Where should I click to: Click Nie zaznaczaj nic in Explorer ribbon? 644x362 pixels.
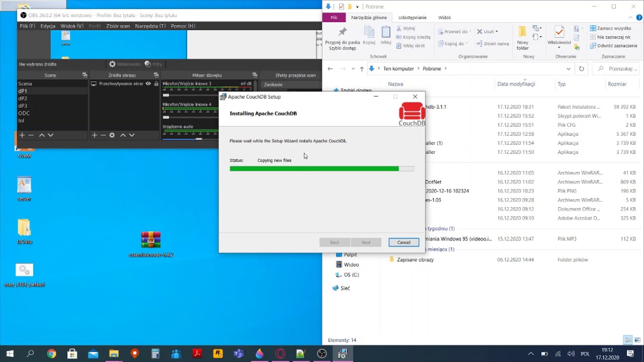[x=610, y=37]
